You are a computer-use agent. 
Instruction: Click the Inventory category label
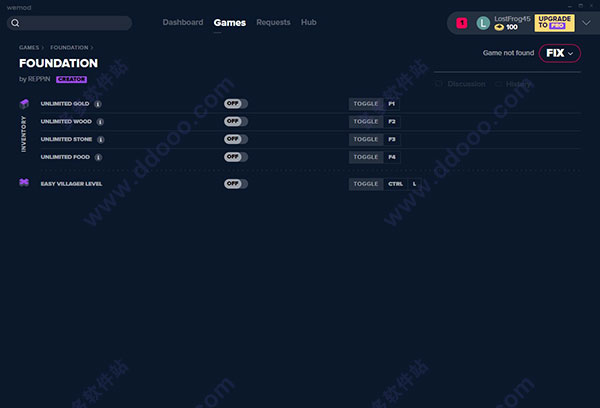24,134
